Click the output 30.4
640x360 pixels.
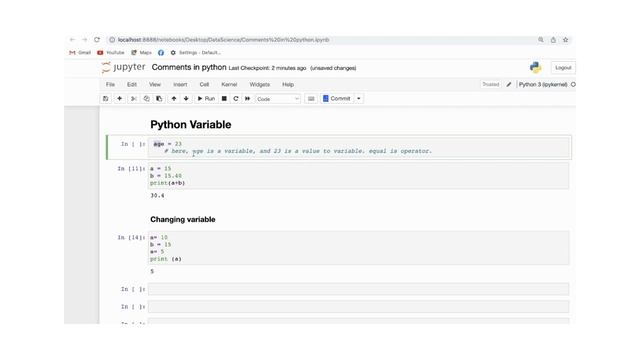point(157,196)
